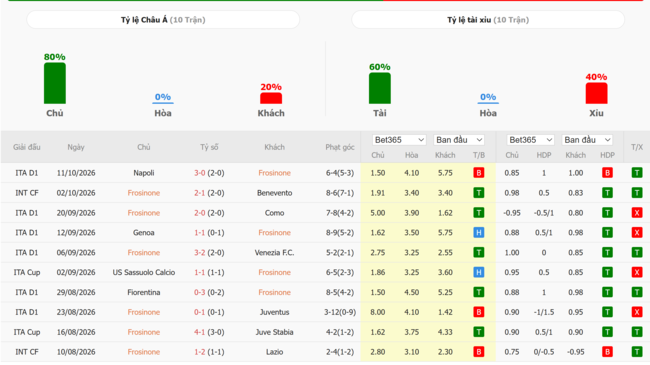
Task: Click the 3-0 (2-0) score link
Action: pos(209,173)
